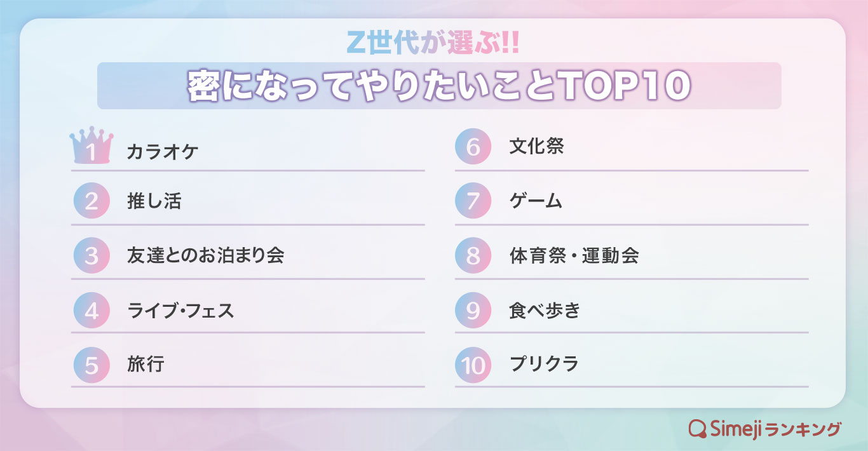
Task: Click the number 3 rank badge
Action: pyautogui.click(x=92, y=256)
